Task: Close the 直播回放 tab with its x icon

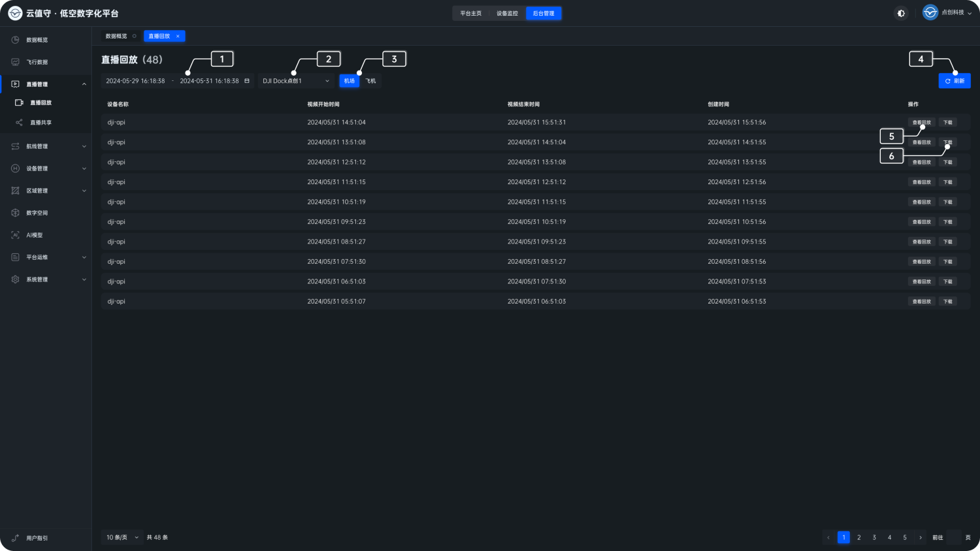Action: [178, 37]
